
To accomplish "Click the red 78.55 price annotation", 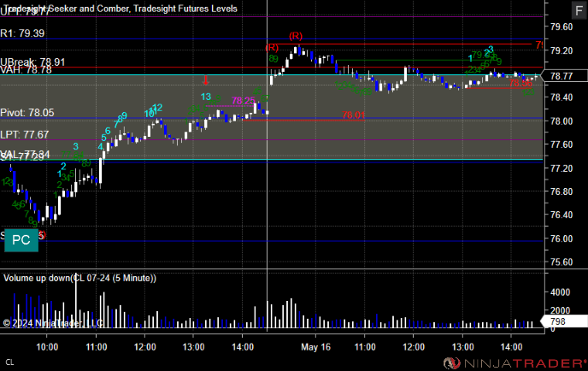I will tap(520, 83).
